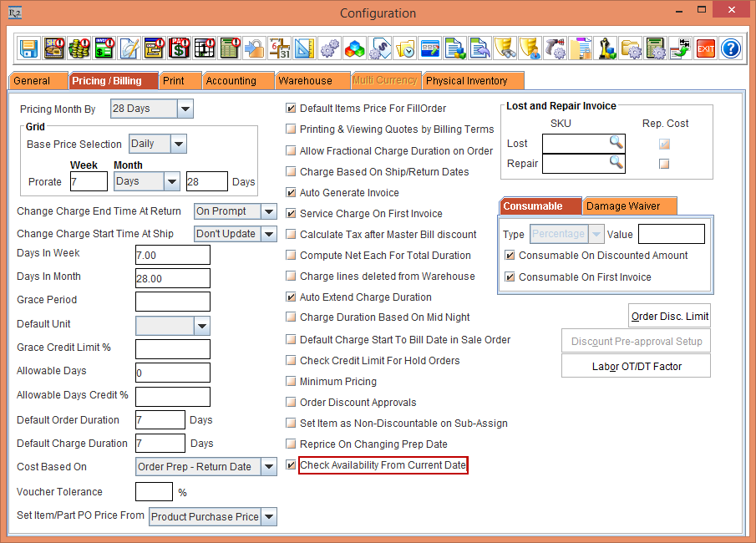Screen dimensions: 756x543
Task: Enable Minimum Pricing checkbox
Action: [x=291, y=382]
